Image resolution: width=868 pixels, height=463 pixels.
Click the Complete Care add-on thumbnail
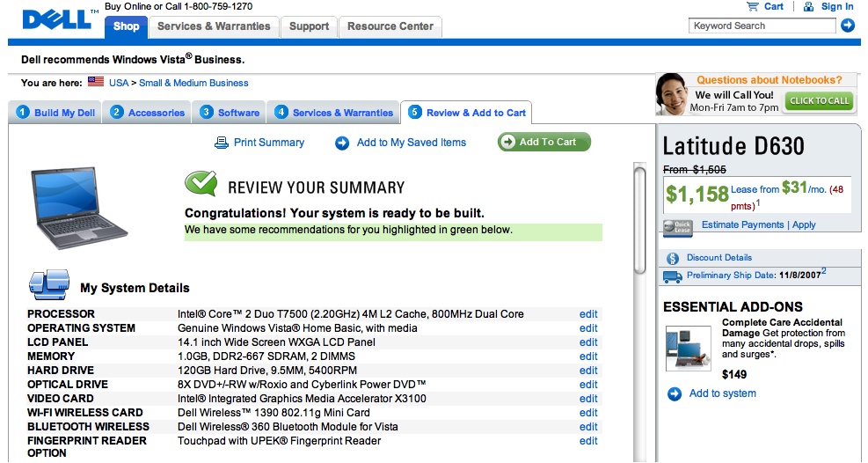(x=688, y=349)
